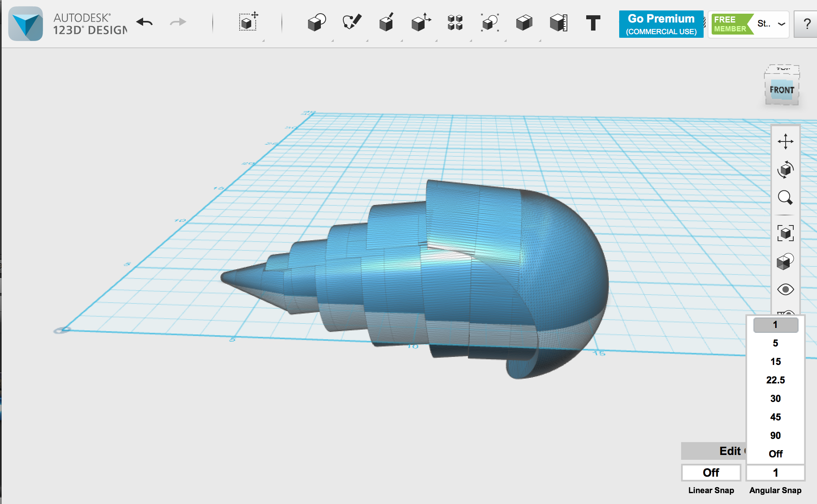
Task: Click FRONT face of view cube
Action: coord(782,90)
